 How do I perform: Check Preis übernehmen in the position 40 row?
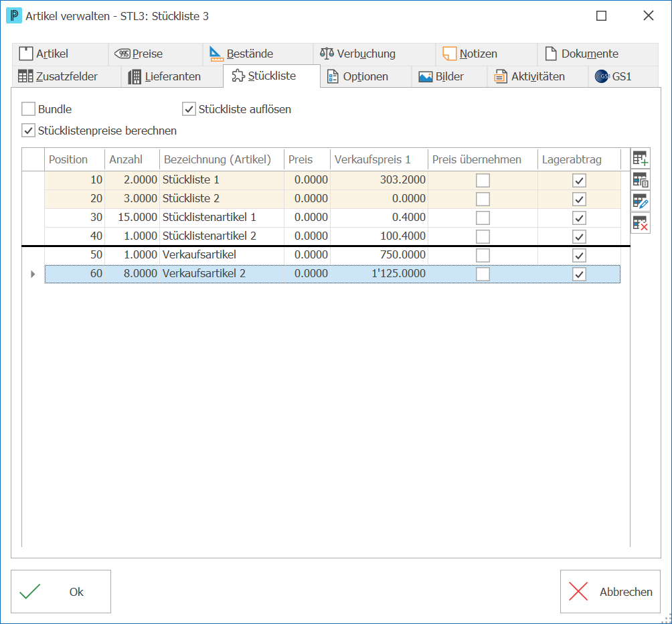click(483, 236)
